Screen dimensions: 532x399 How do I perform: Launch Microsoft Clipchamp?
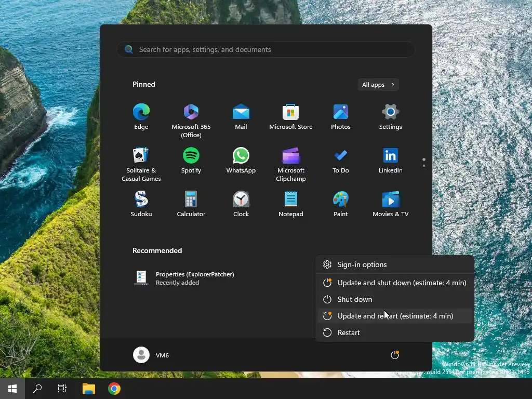[x=291, y=165]
